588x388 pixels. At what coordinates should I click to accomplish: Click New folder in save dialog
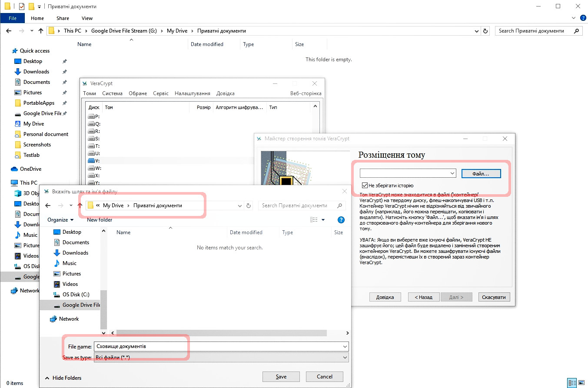pos(100,220)
